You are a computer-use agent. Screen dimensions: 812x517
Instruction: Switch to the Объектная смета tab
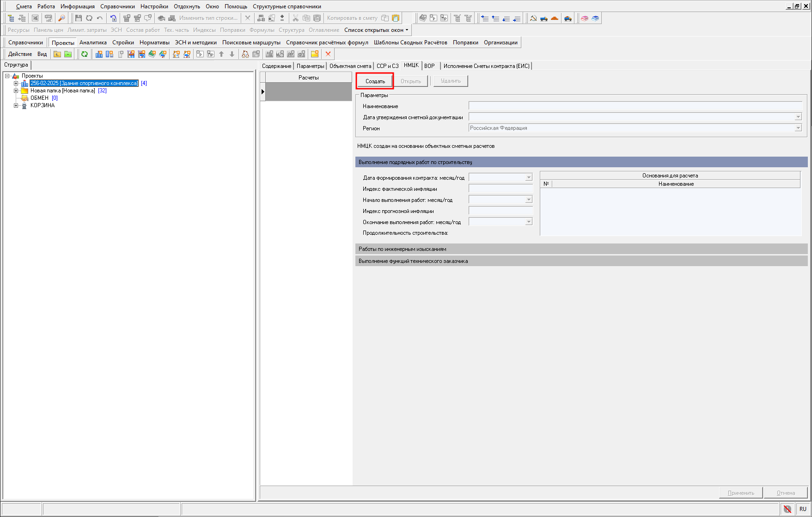coord(350,66)
